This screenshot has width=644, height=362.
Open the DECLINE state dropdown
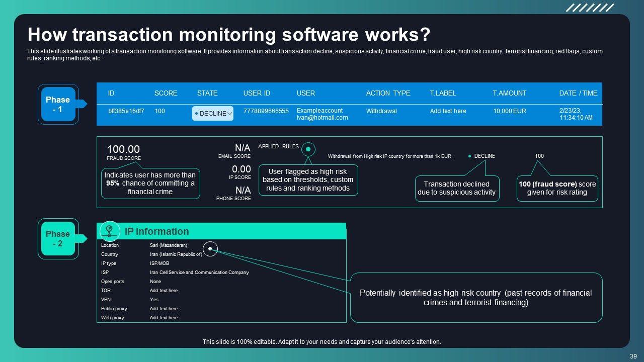212,114
